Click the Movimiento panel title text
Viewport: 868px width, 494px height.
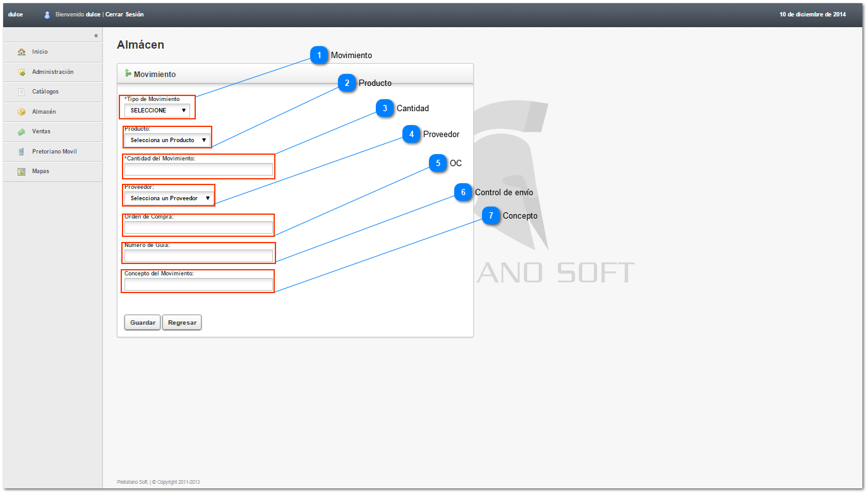(155, 75)
